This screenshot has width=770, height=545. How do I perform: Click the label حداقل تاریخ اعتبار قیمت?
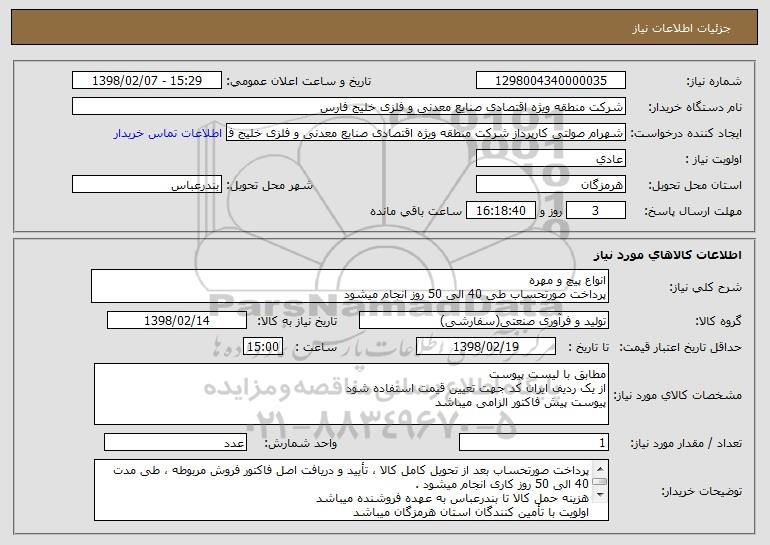point(680,348)
